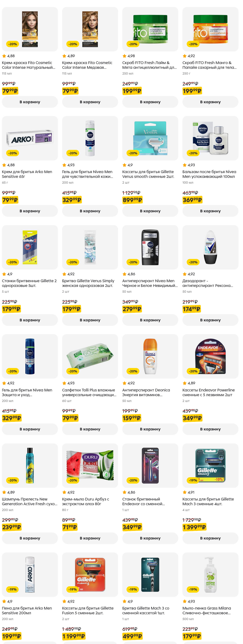This screenshot has height=644, width=243.
Task: Add the Прелесть New Generation shampoo to cart
Action: coord(30,538)
